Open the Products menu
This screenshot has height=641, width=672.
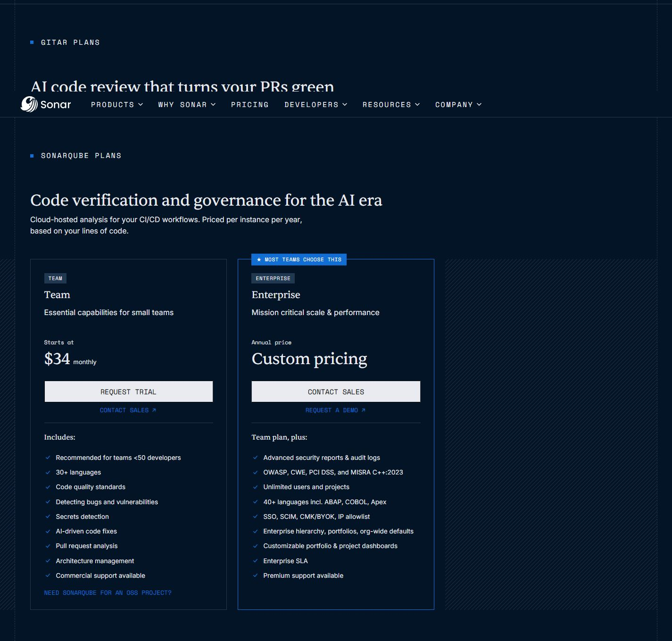pos(117,105)
